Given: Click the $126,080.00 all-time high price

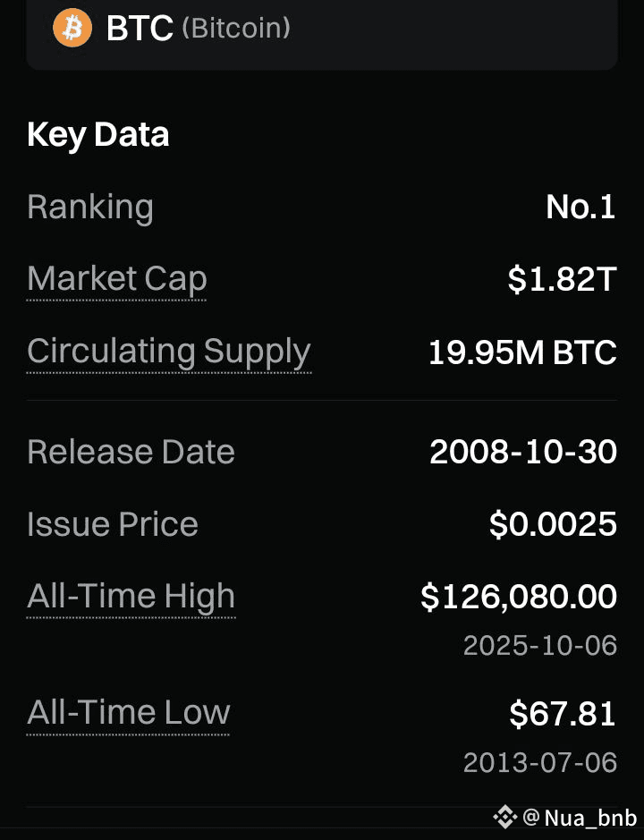Looking at the screenshot, I should 519,597.
